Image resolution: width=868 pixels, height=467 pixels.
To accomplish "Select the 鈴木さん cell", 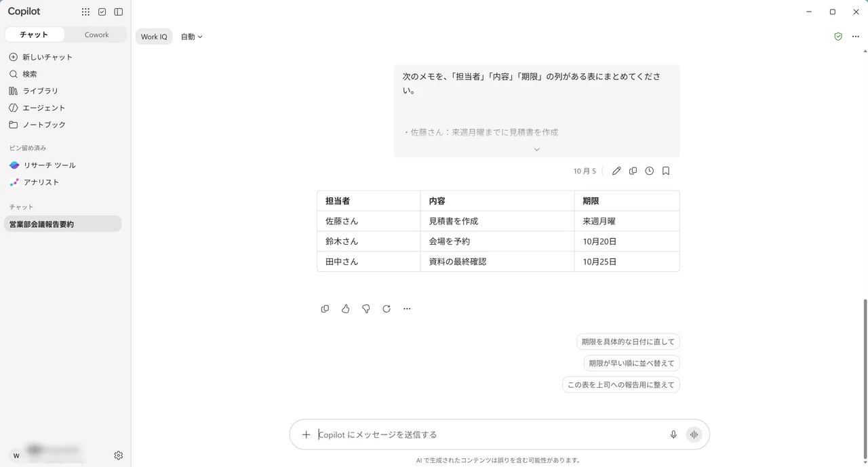I will 369,241.
